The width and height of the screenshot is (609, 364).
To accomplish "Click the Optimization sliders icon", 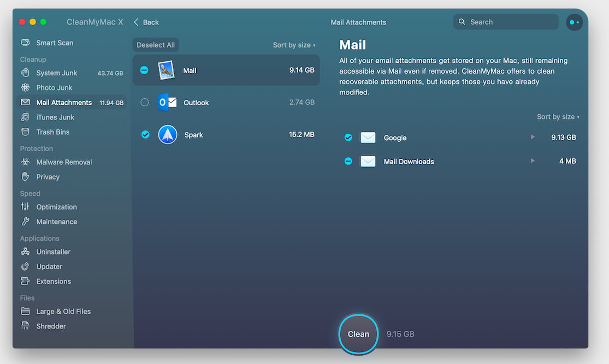I will 25,206.
